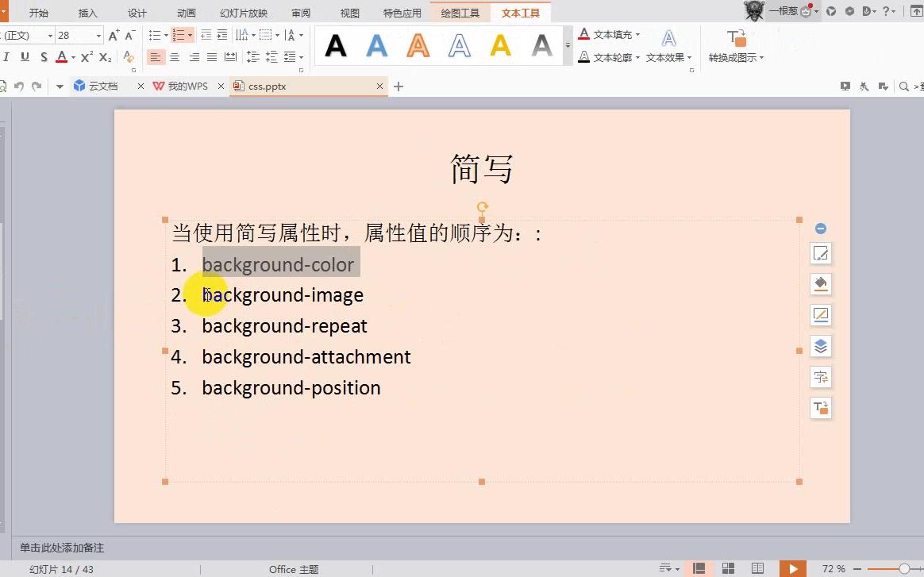Start slideshow with the play icon

click(x=792, y=568)
